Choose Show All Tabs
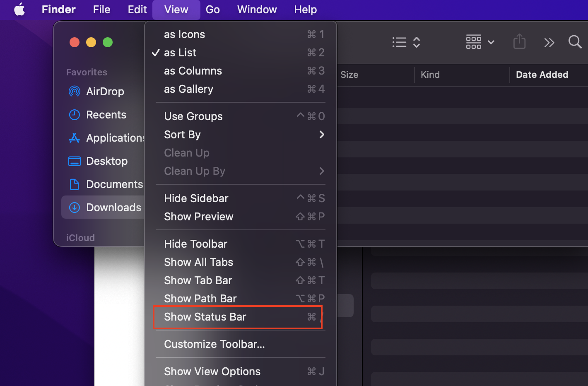Viewport: 588px width, 386px height. 240,262
